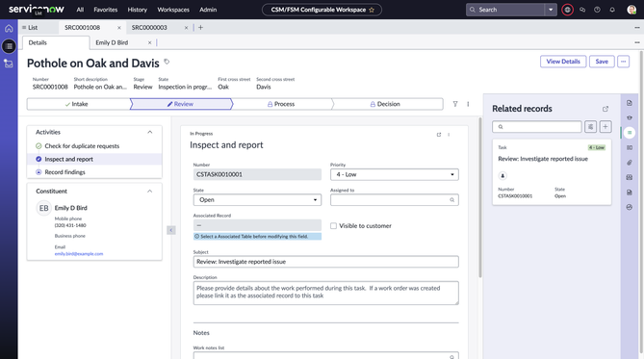This screenshot has height=359, width=644.
Task: Open the help icon in header
Action: coord(597,10)
